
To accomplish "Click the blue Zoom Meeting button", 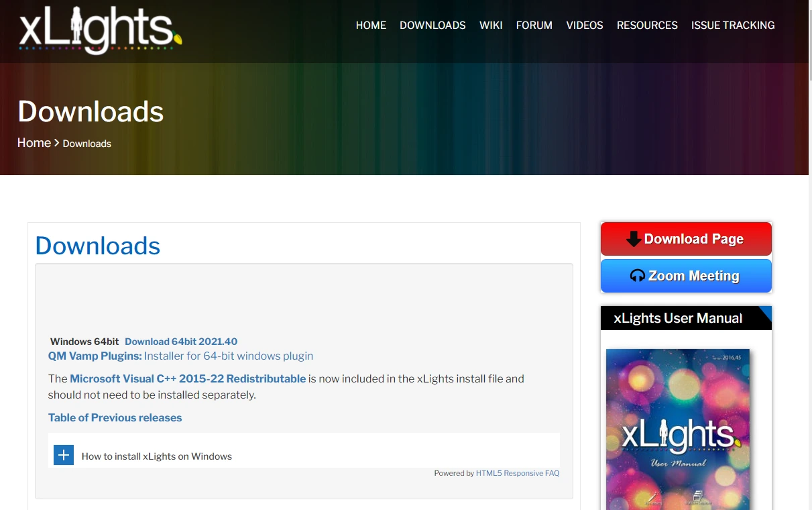I will click(686, 276).
